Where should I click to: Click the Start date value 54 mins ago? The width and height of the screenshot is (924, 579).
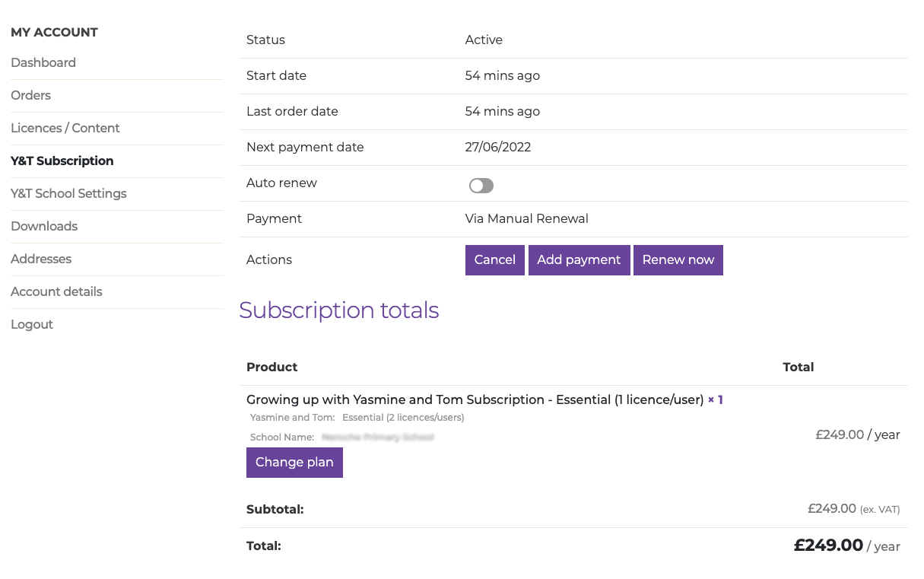click(503, 75)
